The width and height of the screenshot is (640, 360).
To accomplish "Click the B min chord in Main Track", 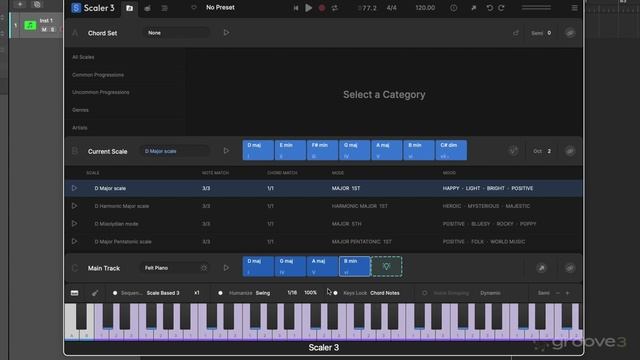I will tap(355, 266).
